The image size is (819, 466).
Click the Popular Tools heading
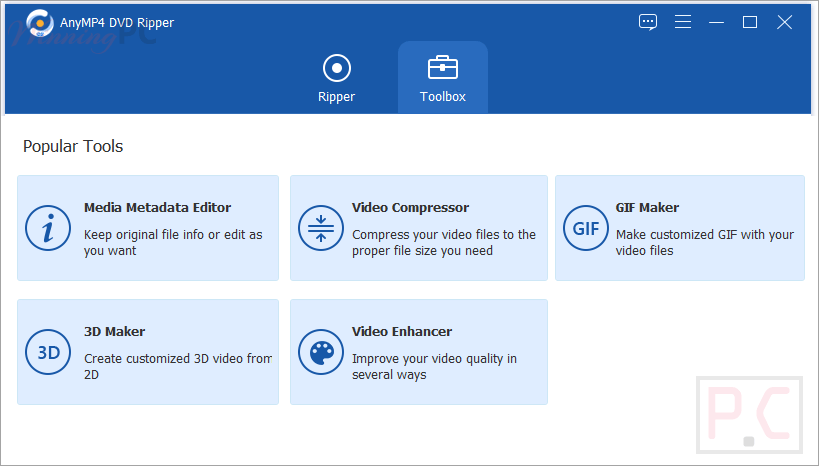click(73, 146)
